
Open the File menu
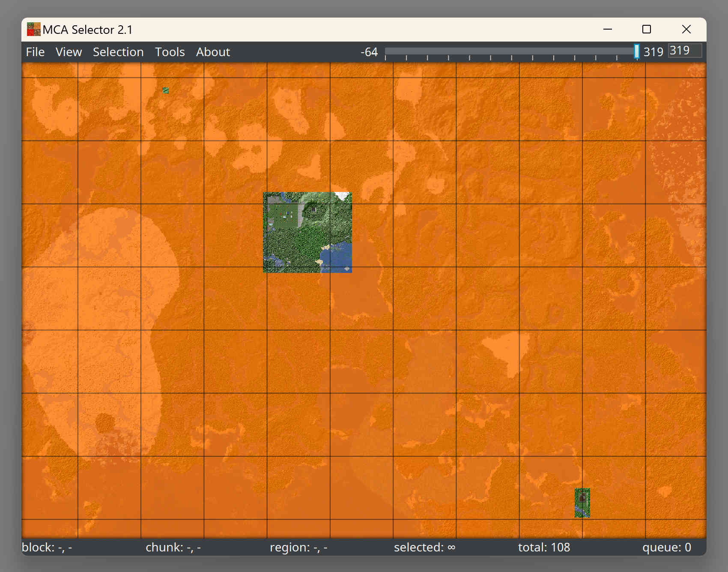click(x=35, y=52)
